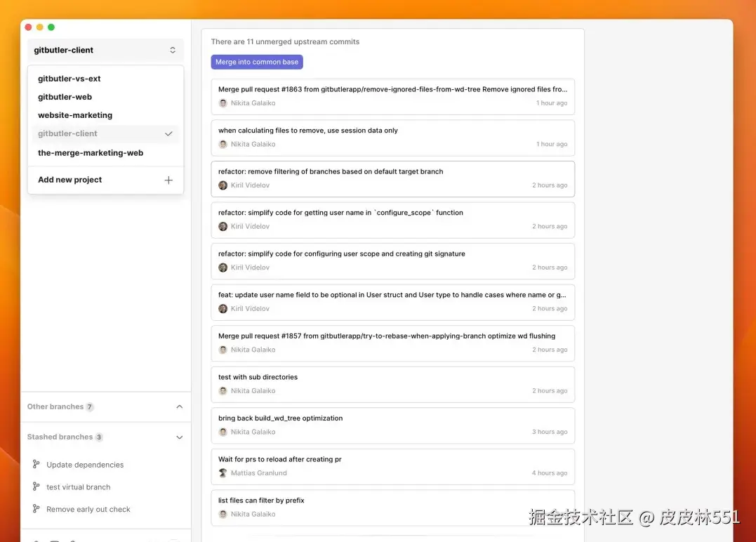Open commit 'feat: update user name field'
The height and width of the screenshot is (542, 756).
tap(392, 302)
